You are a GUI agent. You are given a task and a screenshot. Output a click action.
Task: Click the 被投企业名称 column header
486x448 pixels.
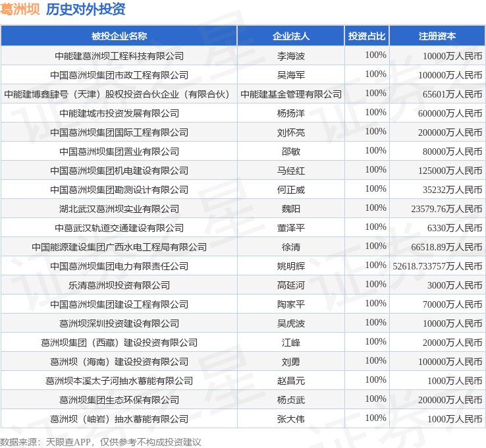tap(119, 36)
